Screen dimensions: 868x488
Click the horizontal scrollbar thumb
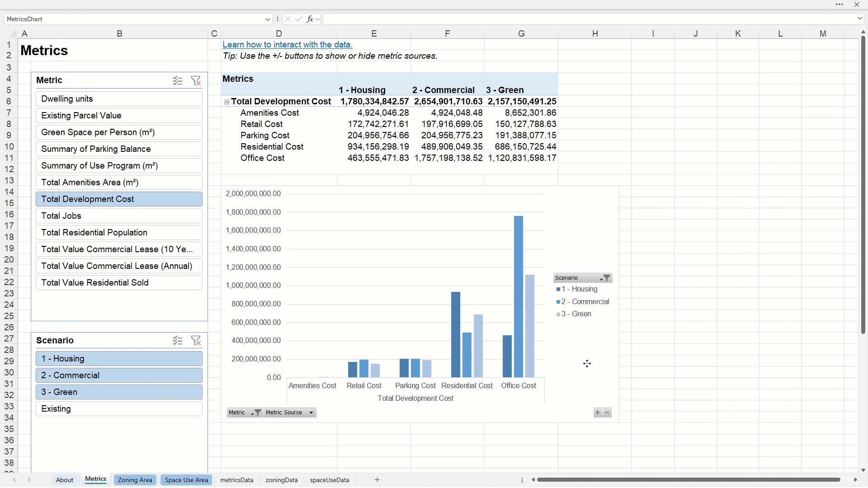(689, 480)
